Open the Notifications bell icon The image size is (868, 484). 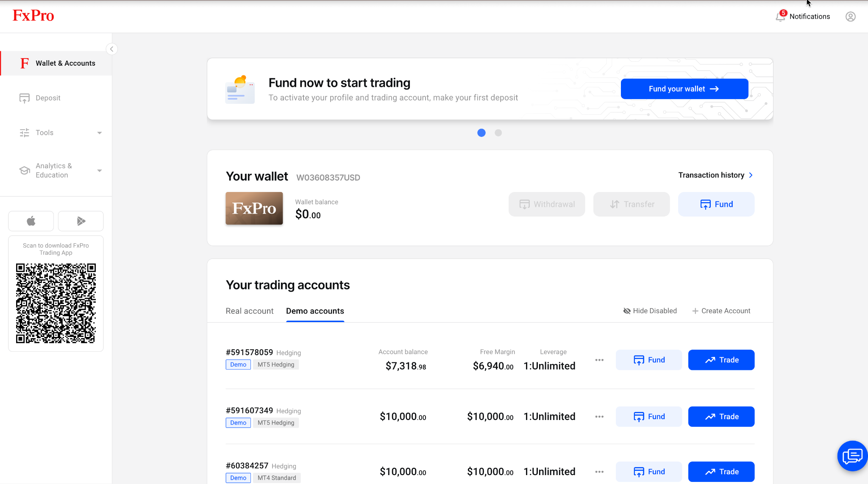(x=780, y=17)
